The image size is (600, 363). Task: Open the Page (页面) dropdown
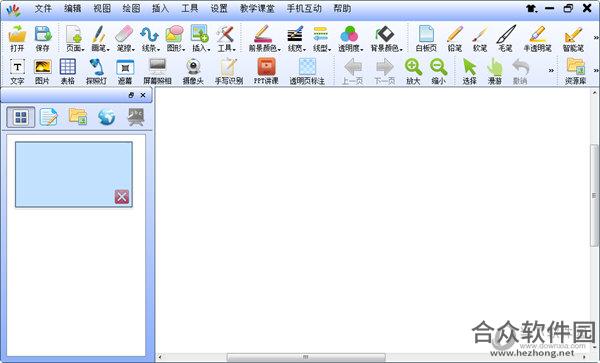75,37
